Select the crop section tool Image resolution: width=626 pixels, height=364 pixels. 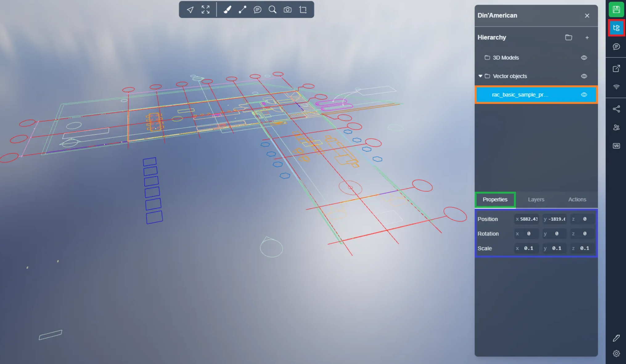[x=303, y=10]
